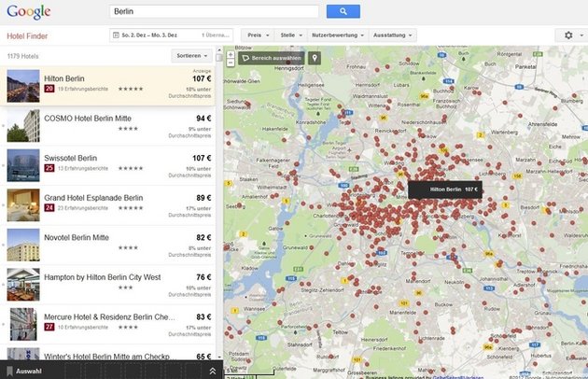The image size is (588, 379).
Task: Click the Grand Hotel Esplanade Berlin thumbnail
Action: 23,204
